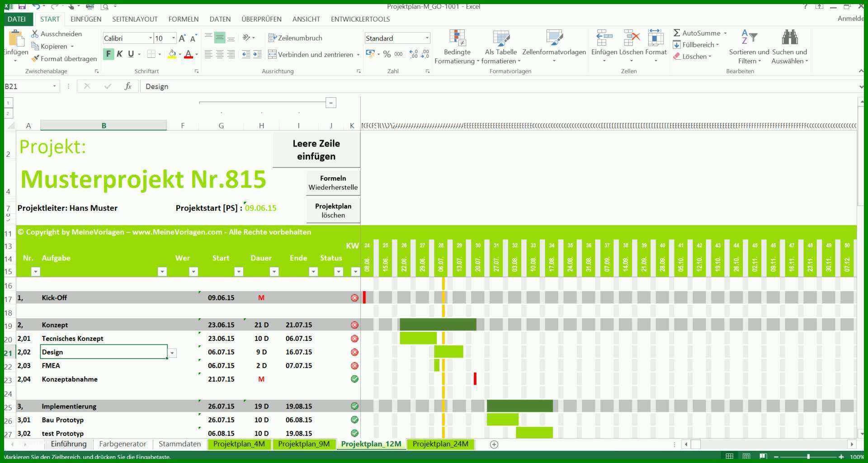Open the DATEI tab

tap(17, 19)
